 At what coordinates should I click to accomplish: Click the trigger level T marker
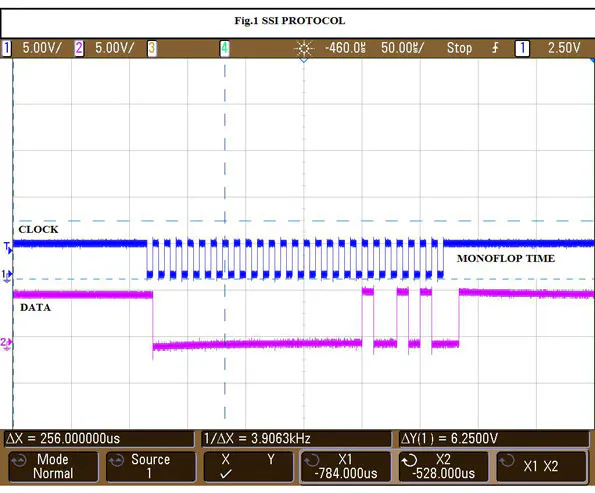(8, 247)
